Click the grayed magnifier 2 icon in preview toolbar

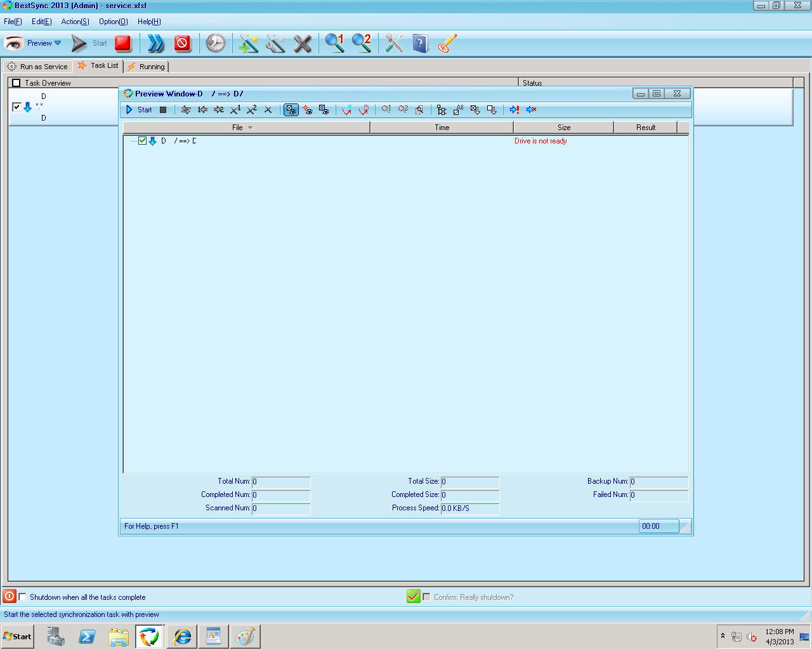tap(403, 110)
